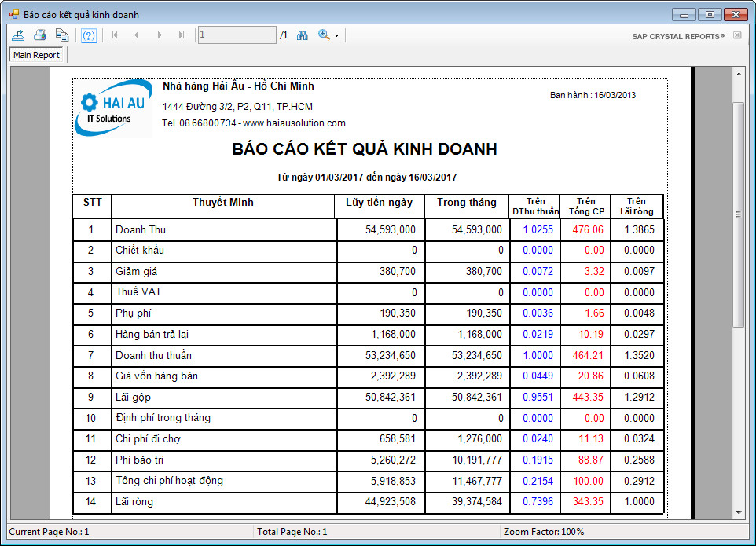The image size is (756, 546).
Task: Click the 'Định phí trong tháng' row label
Action: coord(163,418)
